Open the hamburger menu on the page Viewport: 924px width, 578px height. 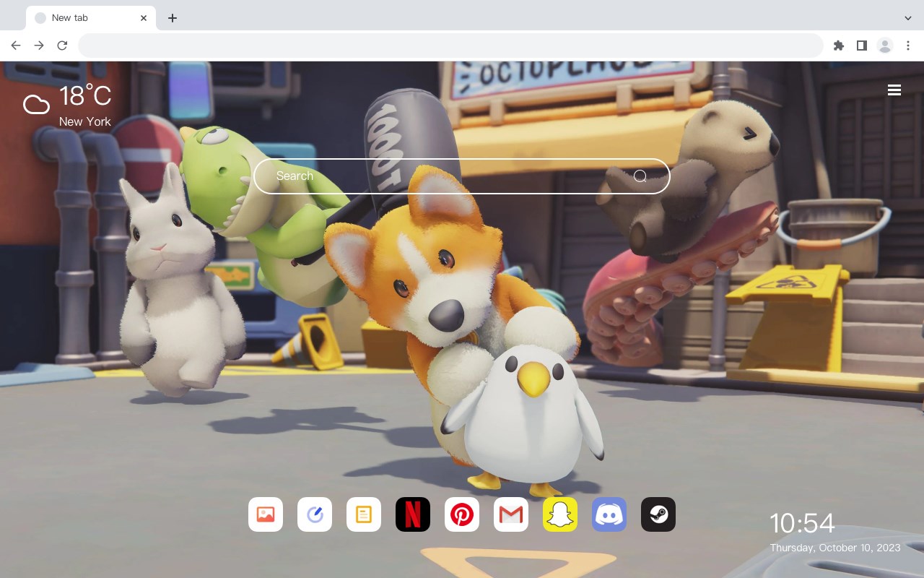[894, 90]
